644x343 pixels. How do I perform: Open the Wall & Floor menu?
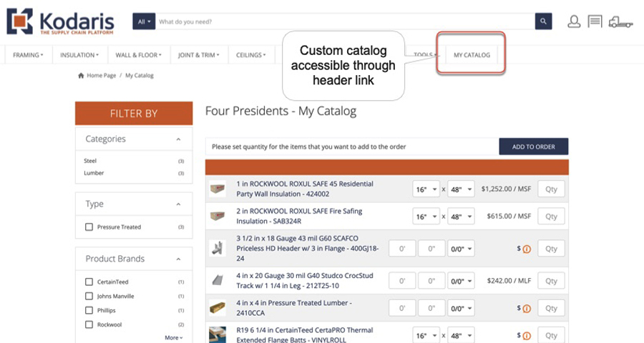139,55
